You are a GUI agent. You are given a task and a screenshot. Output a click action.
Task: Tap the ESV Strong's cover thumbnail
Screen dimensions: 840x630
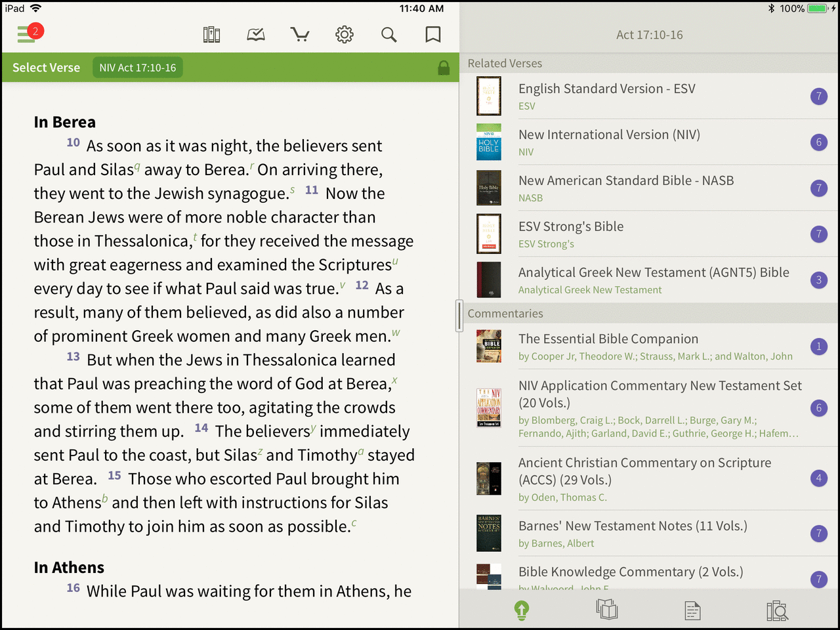point(489,234)
